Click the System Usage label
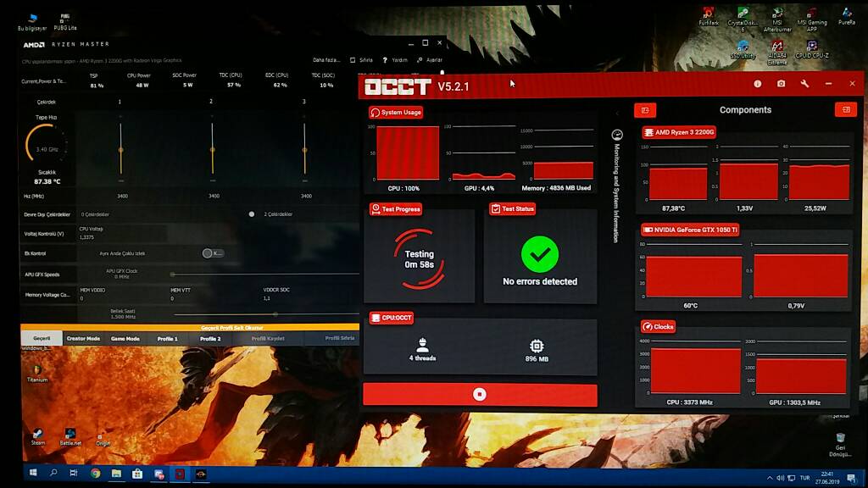Screen dimensions: 868x488 pos(397,113)
